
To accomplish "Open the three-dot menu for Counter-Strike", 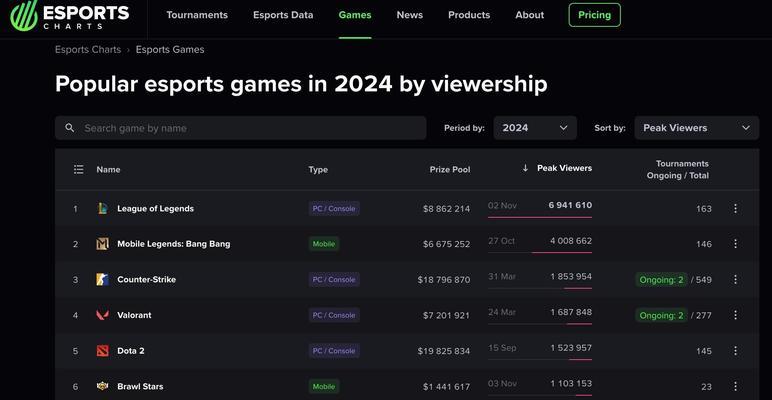I will 736,279.
